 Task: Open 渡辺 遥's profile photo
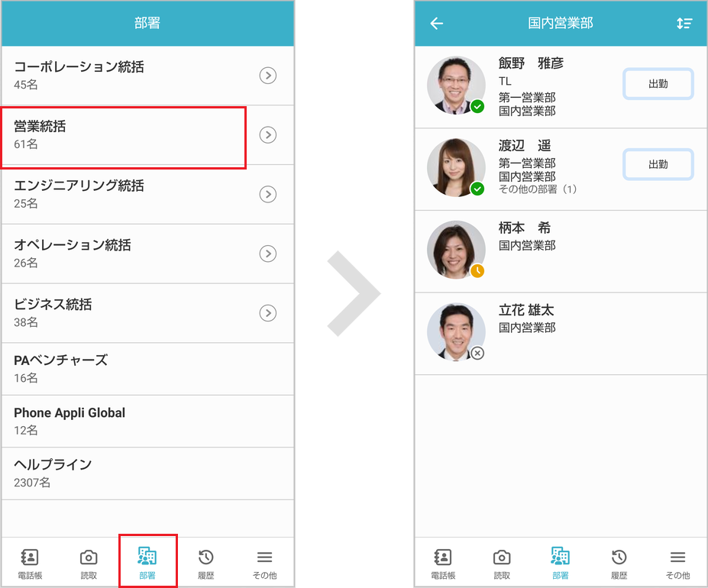(x=456, y=167)
